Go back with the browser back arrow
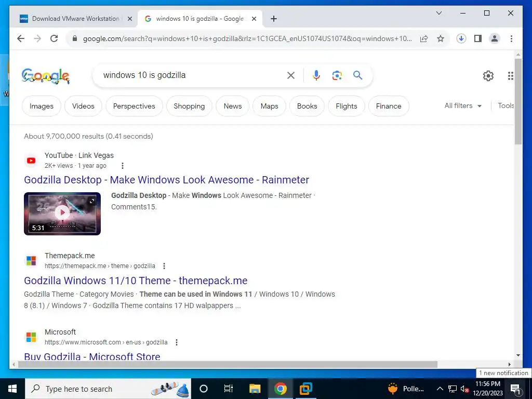The width and height of the screenshot is (532, 399). tap(21, 38)
